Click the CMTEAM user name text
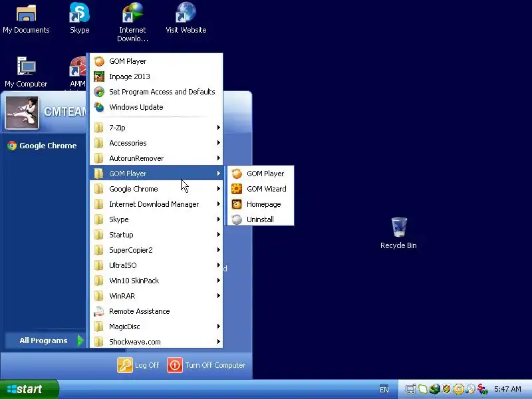532x399 pixels. coord(65,112)
